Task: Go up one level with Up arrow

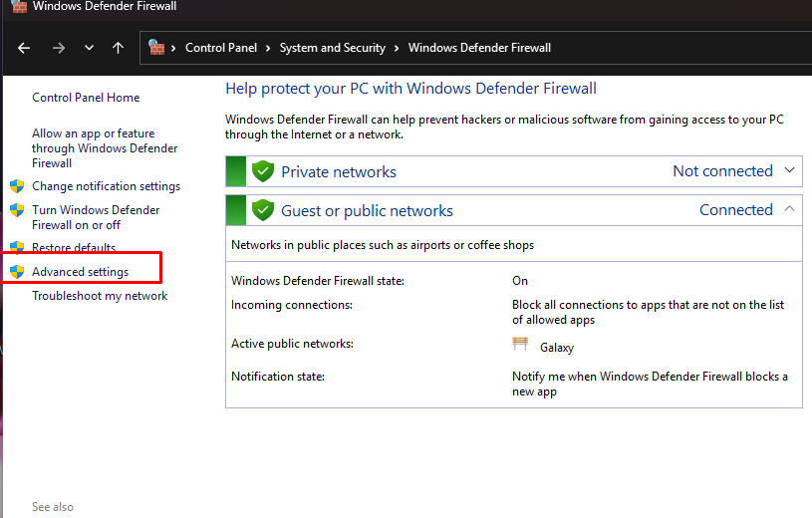Action: [119, 48]
